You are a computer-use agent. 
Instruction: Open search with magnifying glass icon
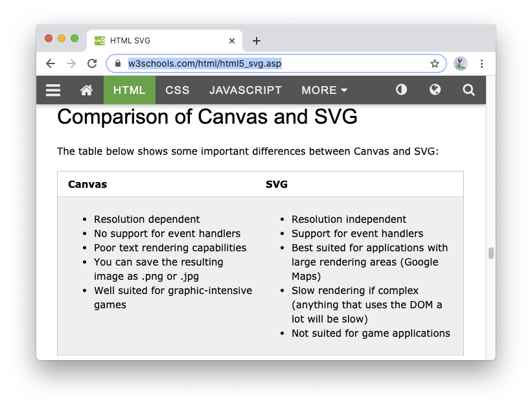tap(468, 90)
